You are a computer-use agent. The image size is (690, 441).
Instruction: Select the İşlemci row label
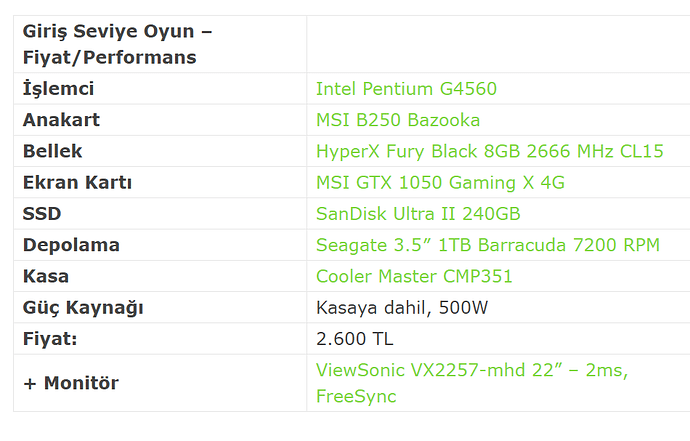click(58, 88)
